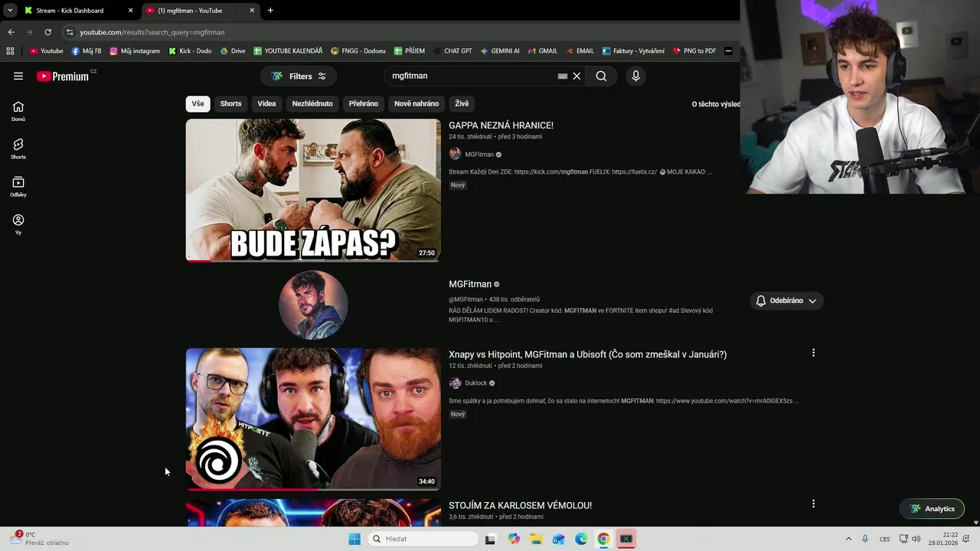Select the Nově nahráno filter chip

[x=416, y=103]
